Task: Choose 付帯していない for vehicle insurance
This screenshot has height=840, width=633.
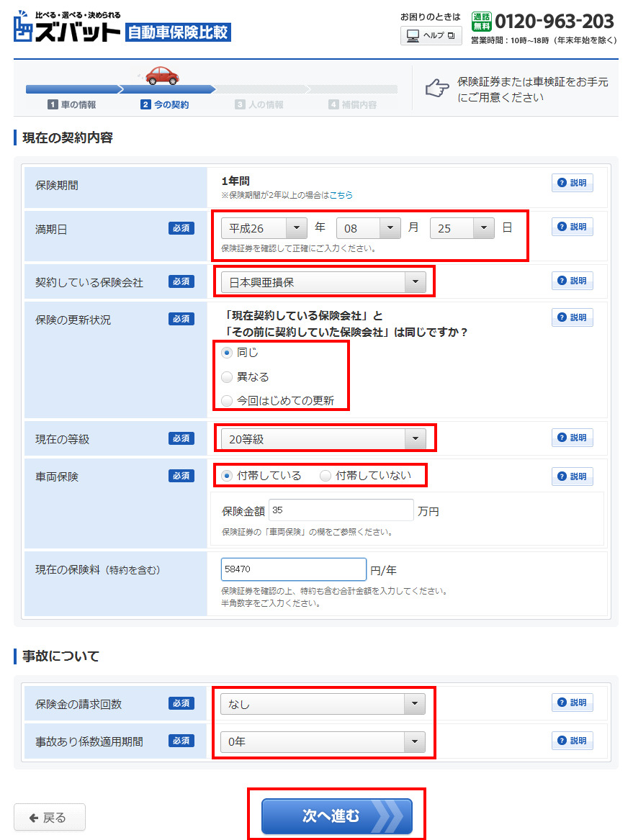Action: pos(326,476)
